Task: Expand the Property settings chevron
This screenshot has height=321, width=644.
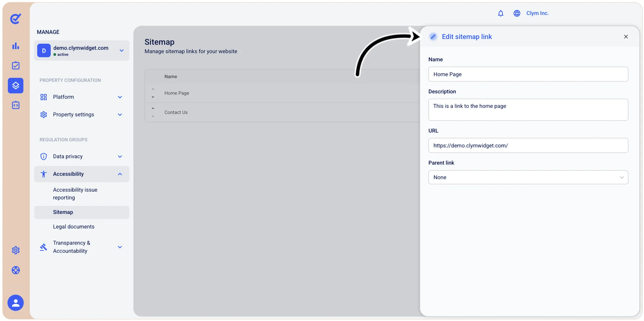Action: (120, 115)
